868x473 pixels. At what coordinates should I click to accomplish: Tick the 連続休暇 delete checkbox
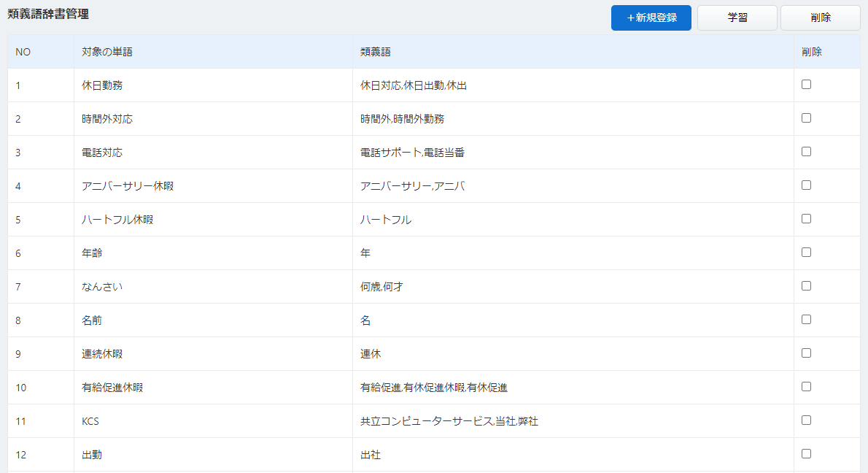(x=806, y=353)
